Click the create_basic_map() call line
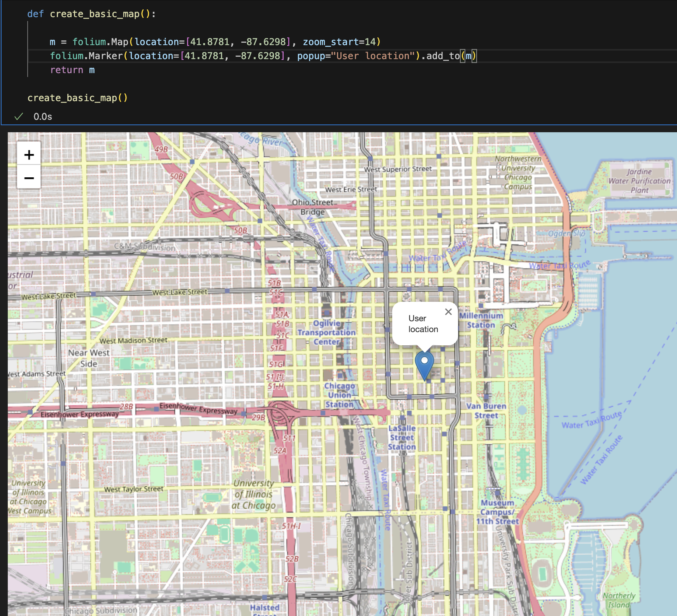Viewport: 677px width, 616px height. [77, 98]
